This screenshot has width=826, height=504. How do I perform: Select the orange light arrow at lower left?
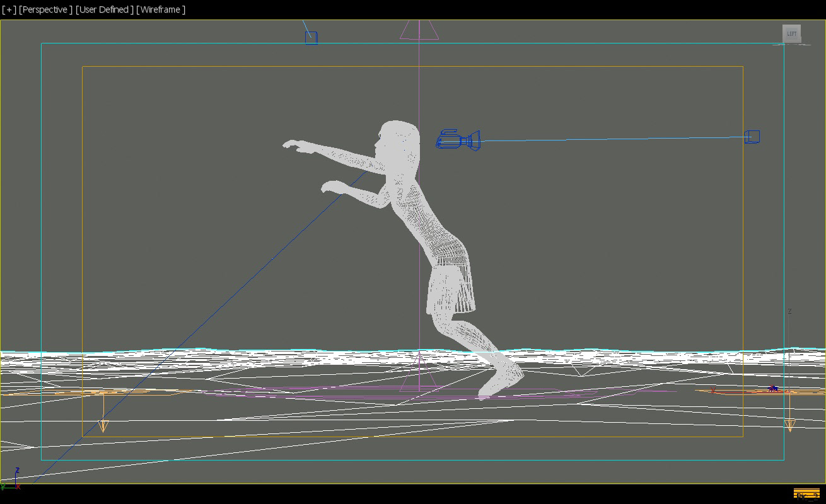point(103,426)
